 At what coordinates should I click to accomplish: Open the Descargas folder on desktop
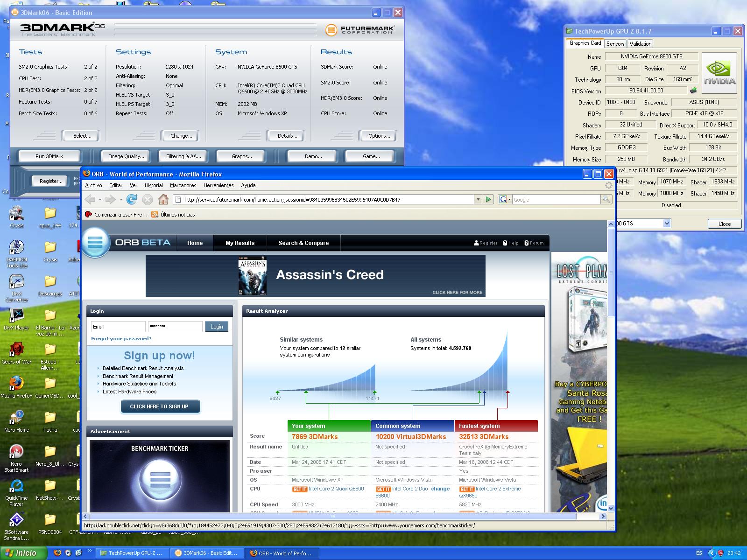coord(50,286)
